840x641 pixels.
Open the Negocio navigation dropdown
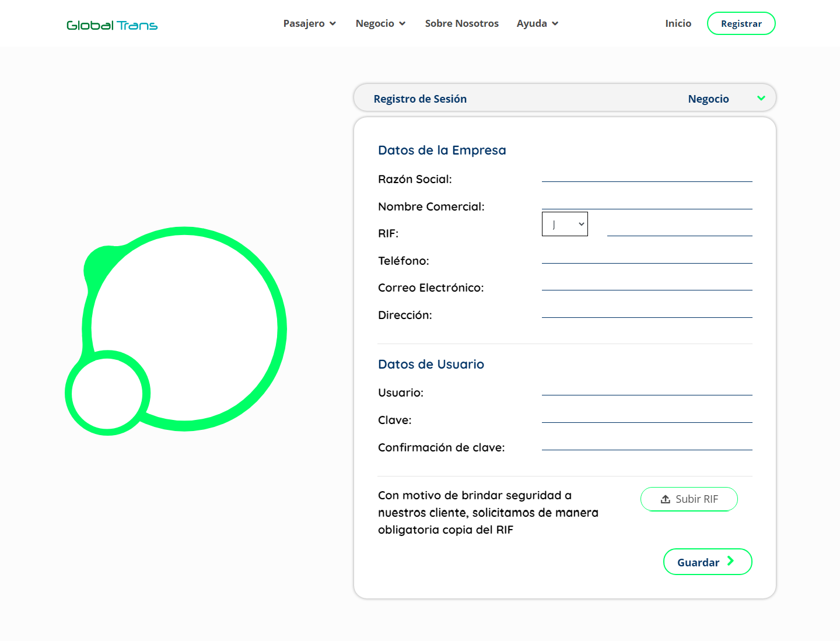click(x=380, y=23)
